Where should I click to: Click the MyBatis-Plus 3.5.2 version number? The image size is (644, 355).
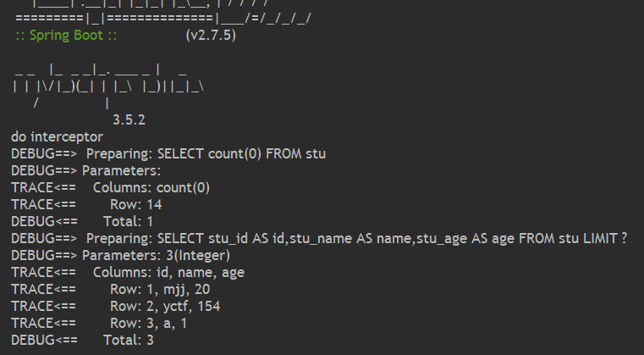tap(129, 120)
